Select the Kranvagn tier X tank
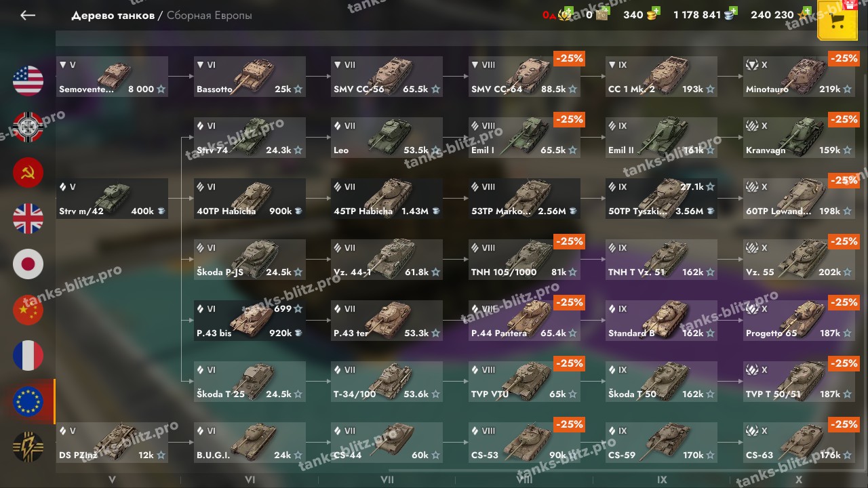Image resolution: width=868 pixels, height=488 pixels. coord(799,137)
